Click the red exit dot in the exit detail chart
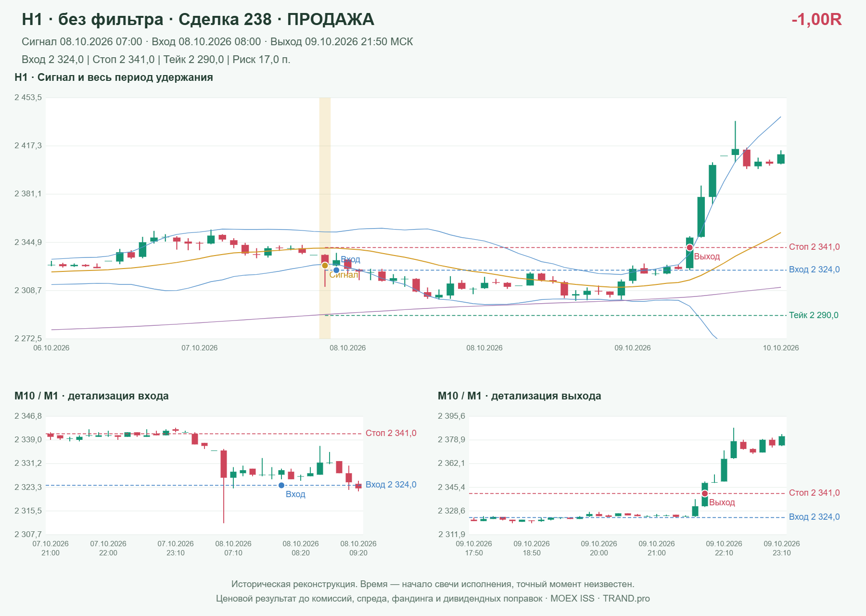 [705, 493]
